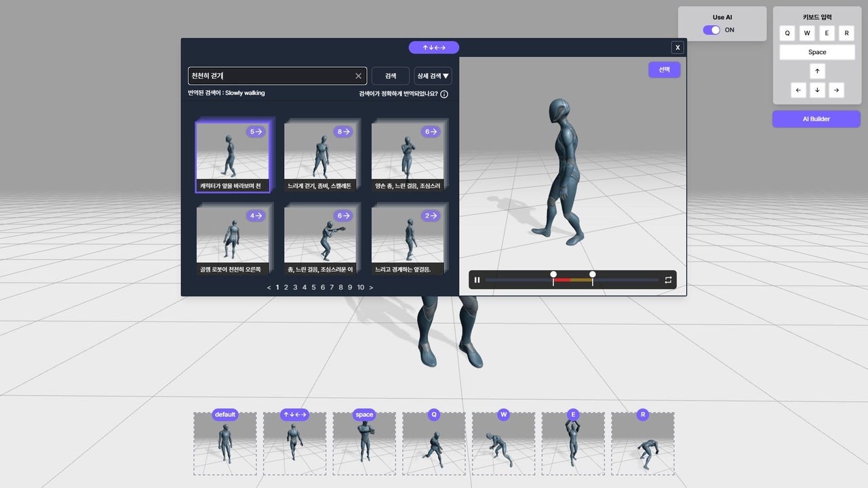
Task: Turn off the Use AI switch
Action: (711, 30)
